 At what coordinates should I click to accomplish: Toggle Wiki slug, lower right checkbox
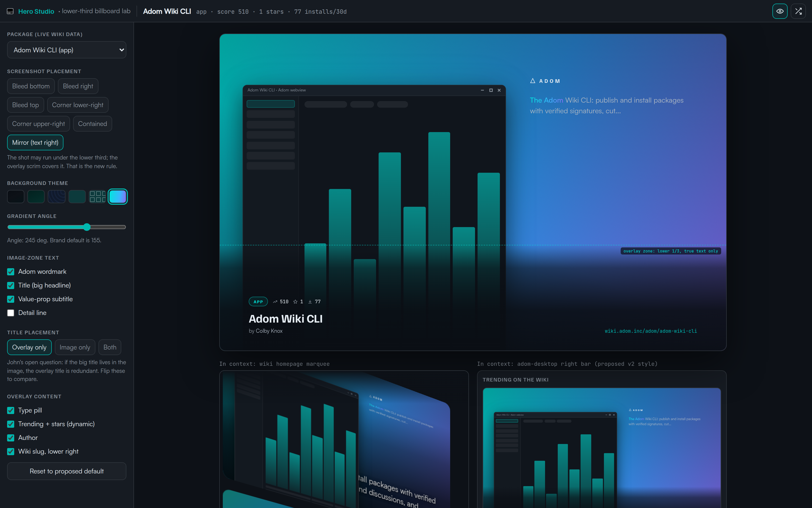click(x=11, y=452)
